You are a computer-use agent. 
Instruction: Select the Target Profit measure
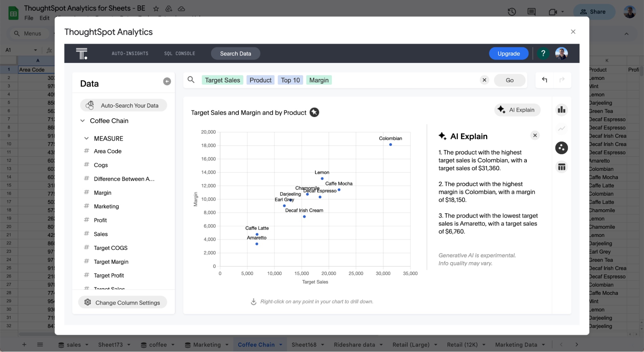tap(109, 276)
